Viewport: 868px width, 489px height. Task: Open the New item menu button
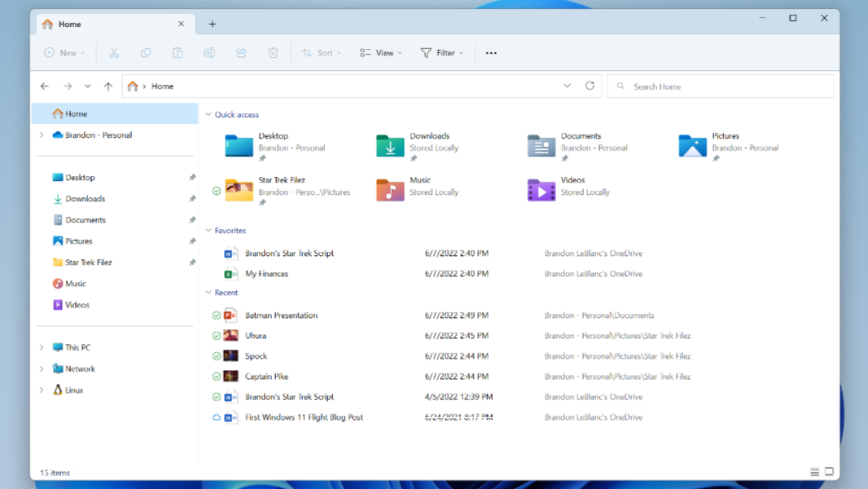tap(64, 53)
